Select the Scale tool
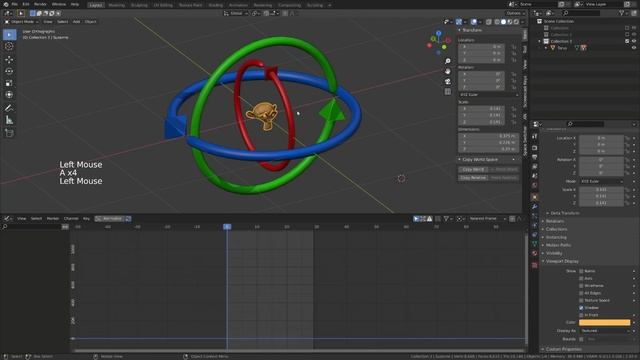This screenshot has width=640, height=360. coord(9,83)
